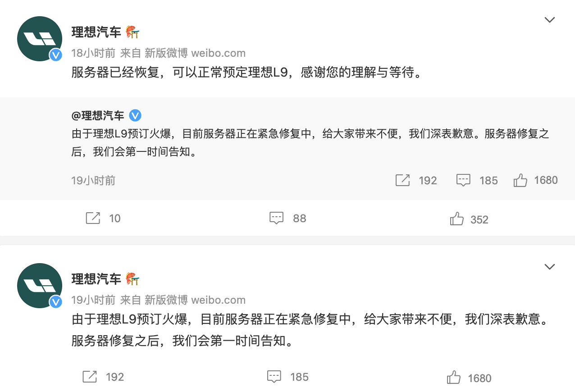This screenshot has width=575, height=392.
Task: Click the 18小时前 timestamp on the first post
Action: coord(93,53)
